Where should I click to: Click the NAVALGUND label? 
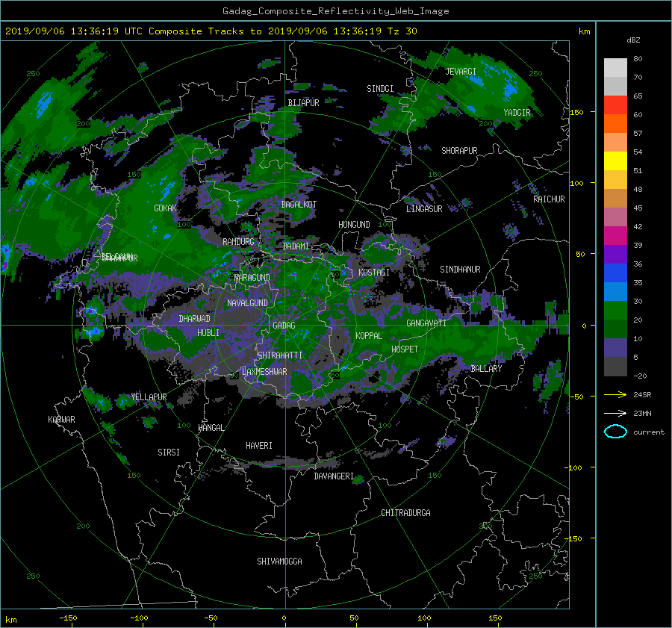tap(247, 303)
